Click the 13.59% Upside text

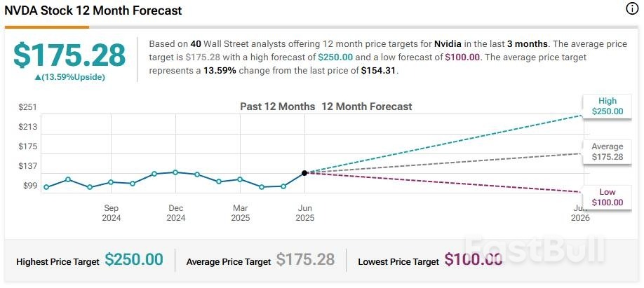(74, 77)
